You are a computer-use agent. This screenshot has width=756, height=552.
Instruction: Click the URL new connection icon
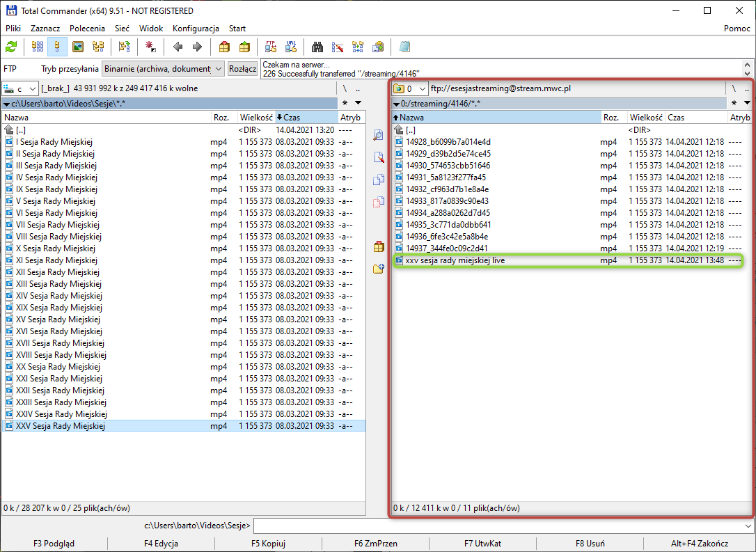coord(291,47)
